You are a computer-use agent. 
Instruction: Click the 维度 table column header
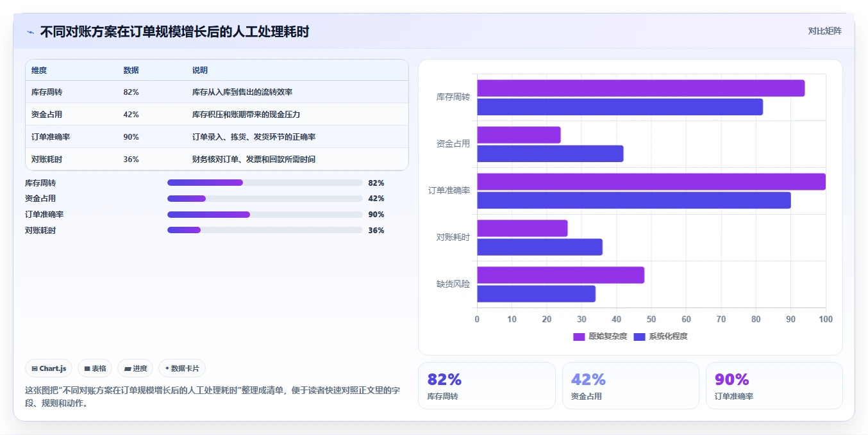point(39,70)
